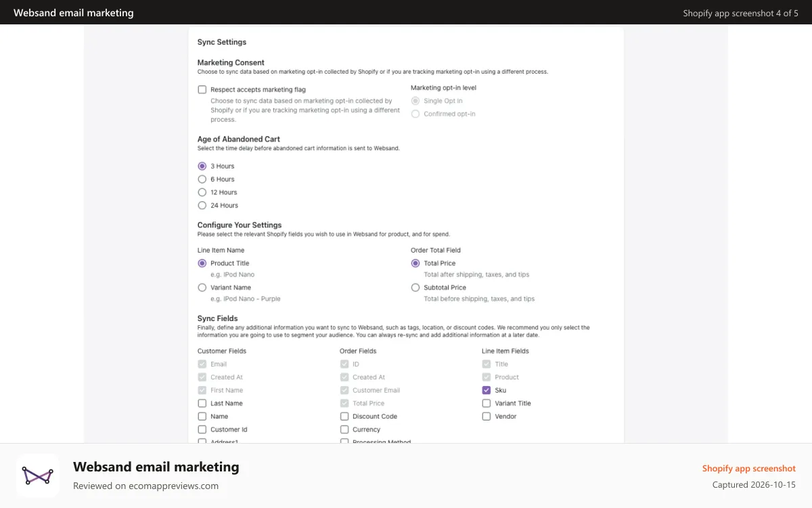The image size is (812, 508).
Task: Enable Discount Code order field
Action: point(344,417)
